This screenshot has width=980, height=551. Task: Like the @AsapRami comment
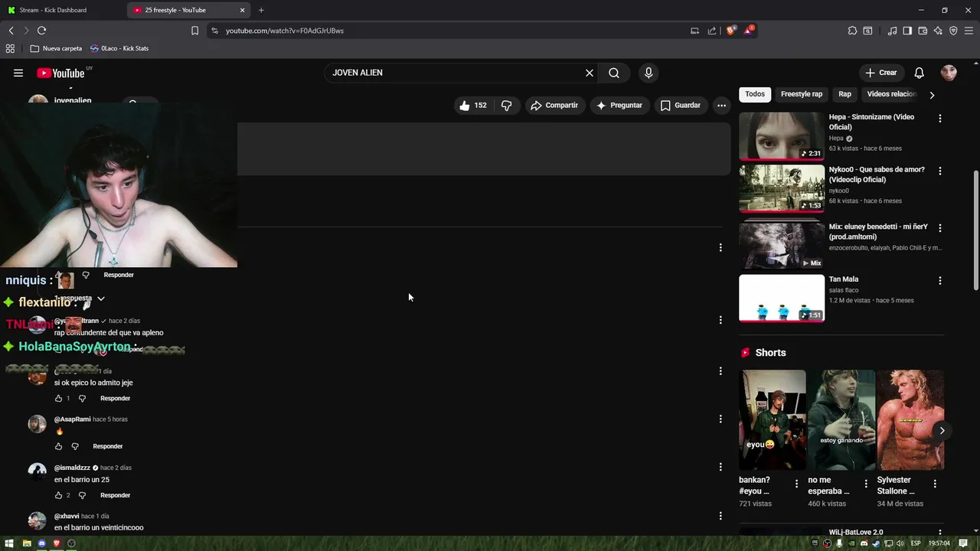click(58, 446)
